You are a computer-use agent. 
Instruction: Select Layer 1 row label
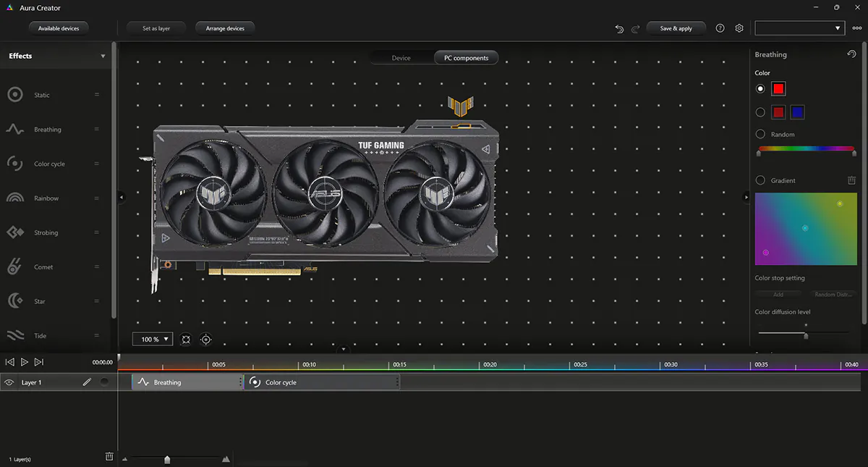coord(32,382)
